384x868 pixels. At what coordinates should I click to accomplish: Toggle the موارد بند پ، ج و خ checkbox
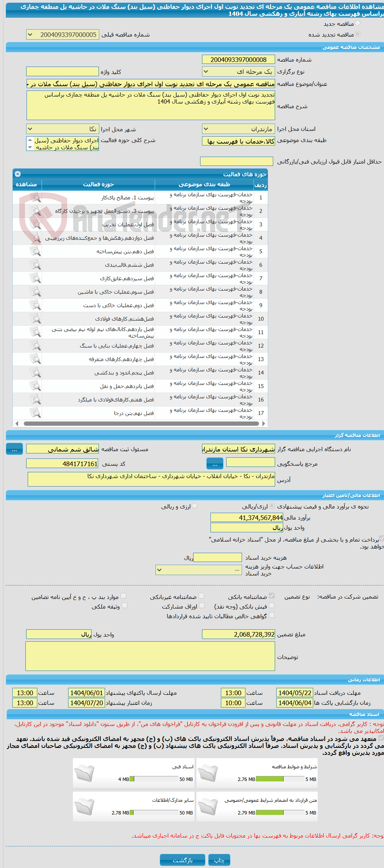124,596
